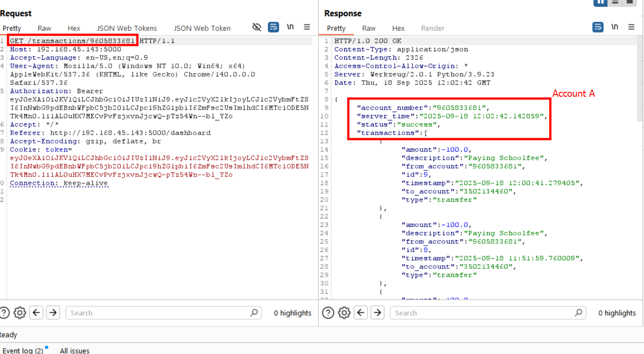The height and width of the screenshot is (354, 644).
Task: Open search settings gear below Request panel
Action: tap(20, 313)
